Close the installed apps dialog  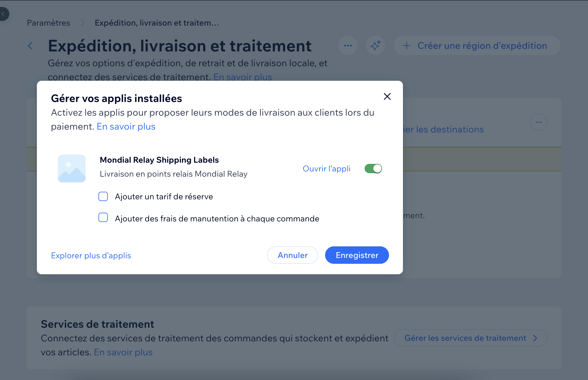[387, 96]
